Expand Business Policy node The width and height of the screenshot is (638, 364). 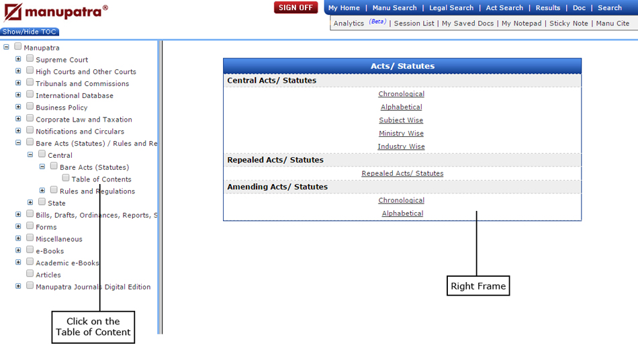pyautogui.click(x=18, y=107)
